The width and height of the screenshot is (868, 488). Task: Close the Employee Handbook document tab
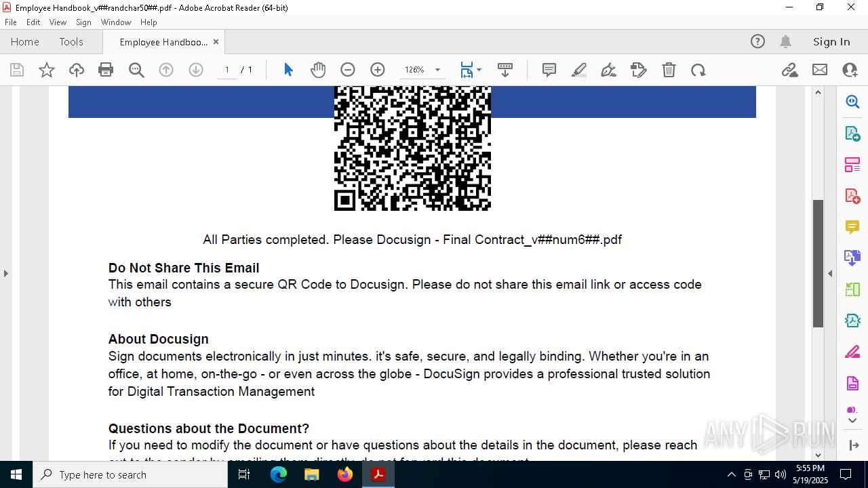point(216,41)
